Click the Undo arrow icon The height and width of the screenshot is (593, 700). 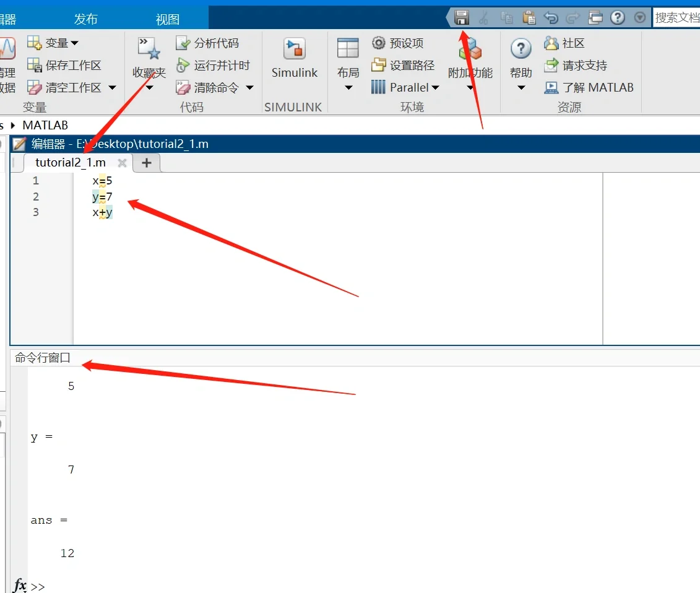[x=551, y=18]
